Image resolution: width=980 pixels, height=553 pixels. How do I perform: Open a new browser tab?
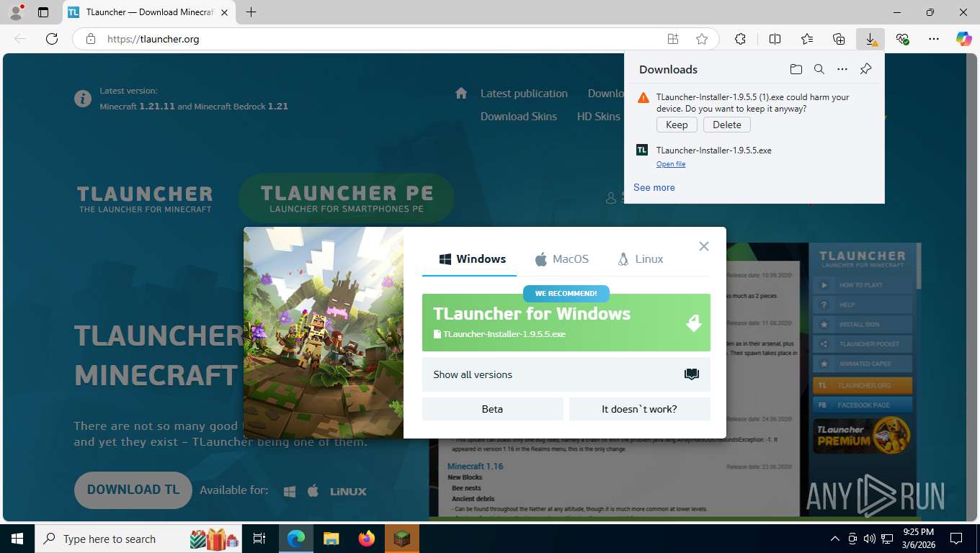251,12
